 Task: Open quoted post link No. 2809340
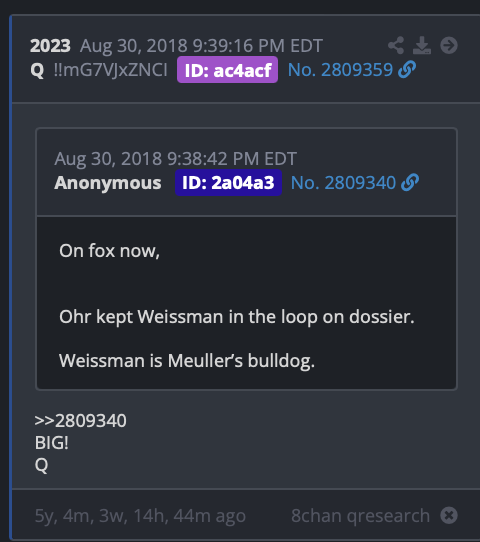(343, 183)
